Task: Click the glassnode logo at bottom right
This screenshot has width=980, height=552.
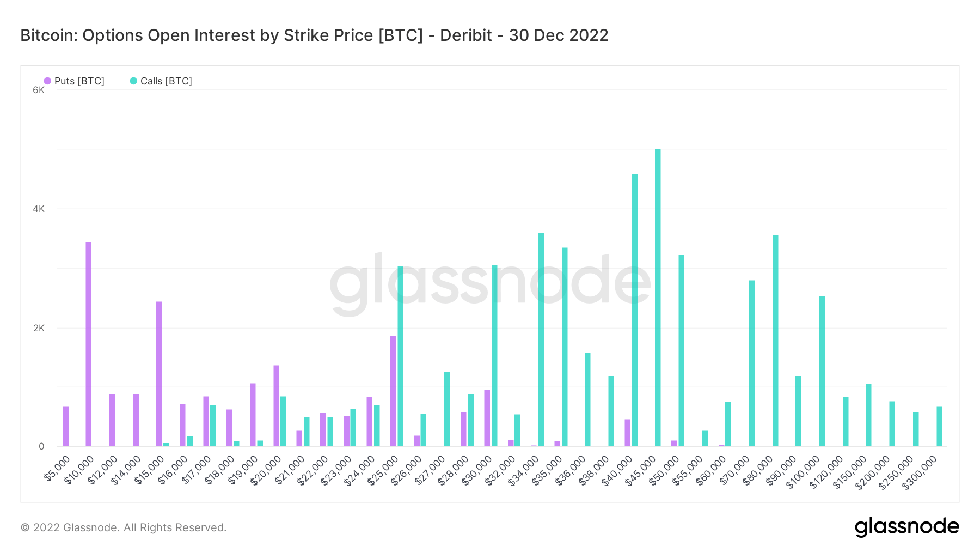Action: pos(906,527)
